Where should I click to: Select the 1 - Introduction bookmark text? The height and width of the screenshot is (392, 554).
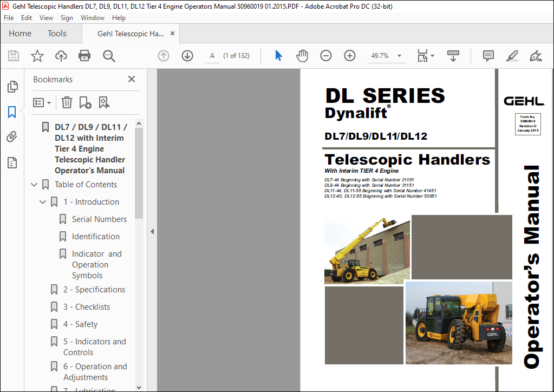tap(92, 202)
